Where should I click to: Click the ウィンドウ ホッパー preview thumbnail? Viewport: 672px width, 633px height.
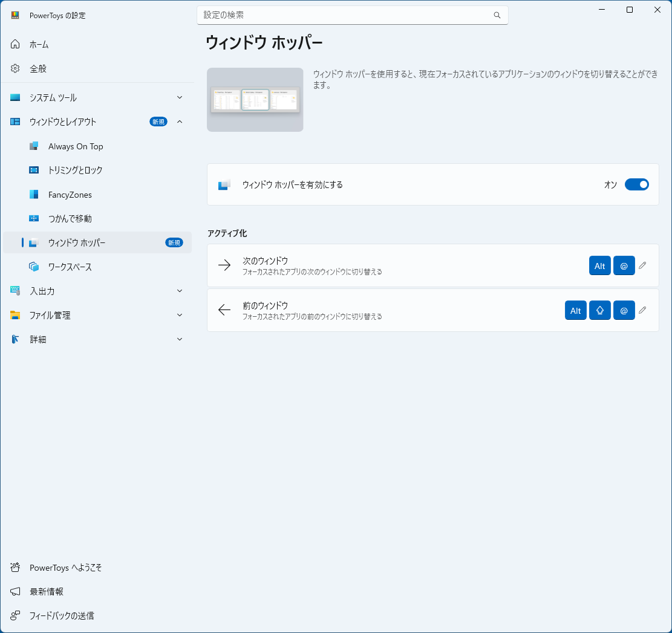tap(255, 100)
